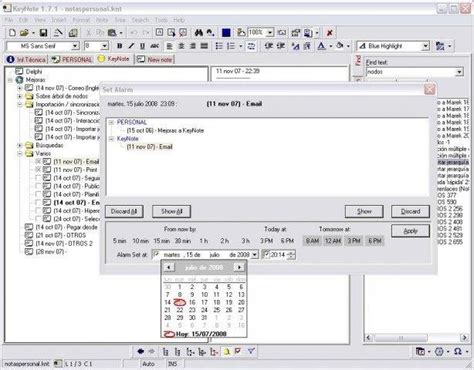Image resolution: width=474 pixels, height=370 pixels.
Task: Toggle the alarm time field checkbox
Action: (x=266, y=254)
